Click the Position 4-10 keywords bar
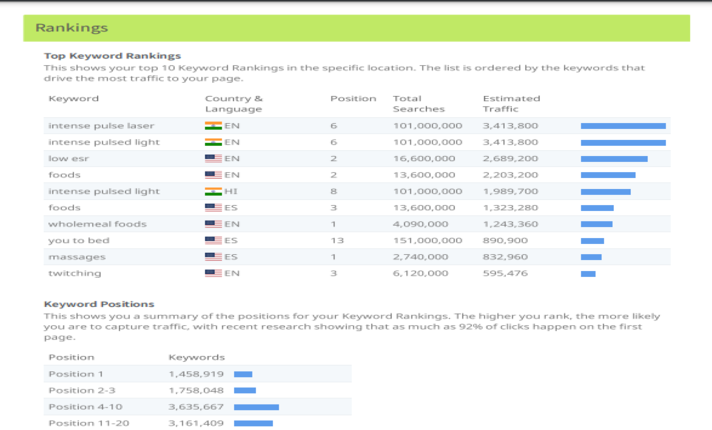 click(x=256, y=407)
